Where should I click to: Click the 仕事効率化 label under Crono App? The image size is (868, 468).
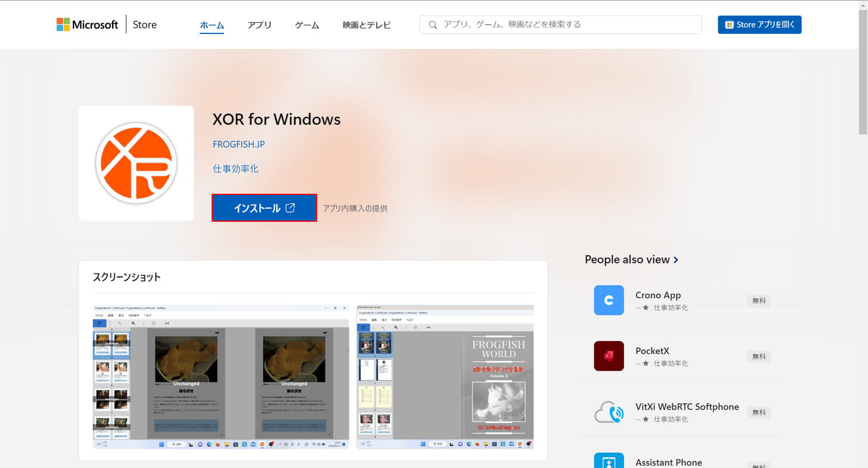coord(671,308)
